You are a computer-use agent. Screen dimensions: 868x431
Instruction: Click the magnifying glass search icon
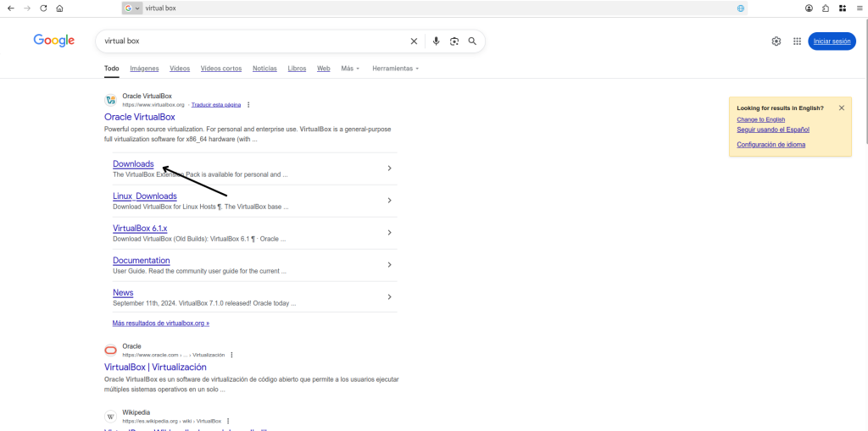[x=472, y=41]
